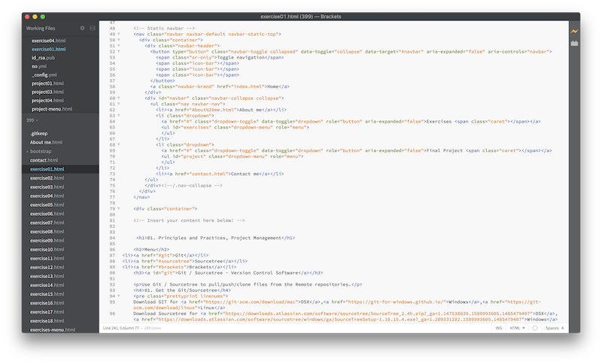The image size is (602, 364).
Task: Place cursor on 'Static navbar' comment on line 48
Action: click(164, 28)
